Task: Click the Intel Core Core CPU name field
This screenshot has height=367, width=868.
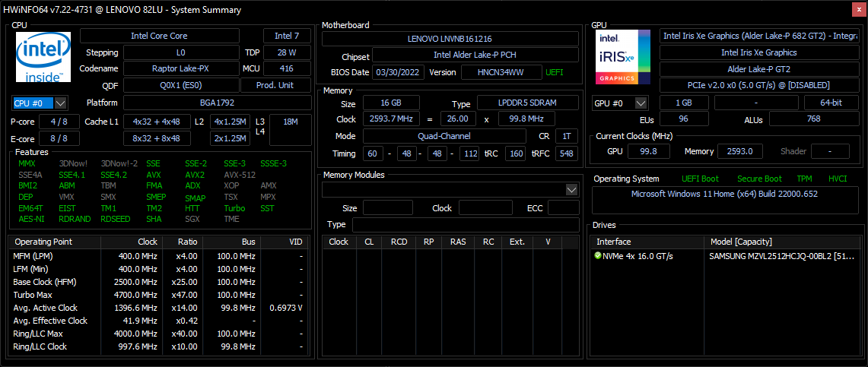Action: [x=160, y=36]
